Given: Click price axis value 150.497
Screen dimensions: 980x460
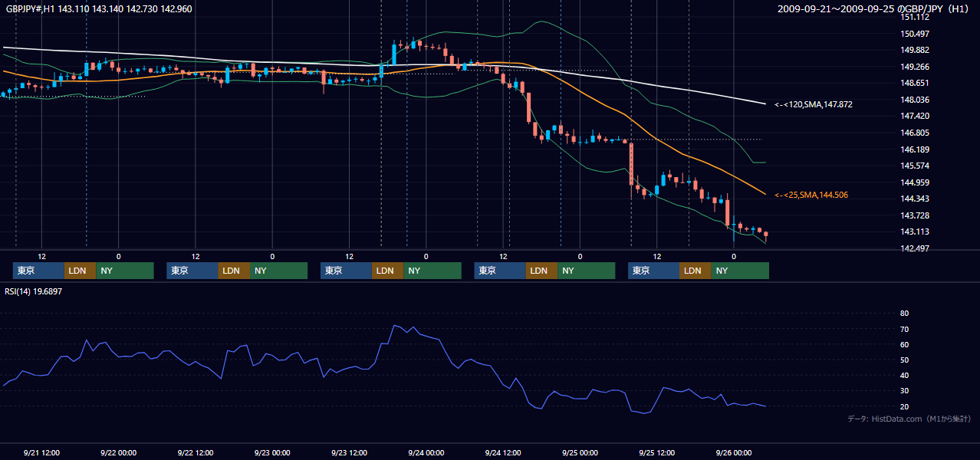Looking at the screenshot, I should (915, 34).
